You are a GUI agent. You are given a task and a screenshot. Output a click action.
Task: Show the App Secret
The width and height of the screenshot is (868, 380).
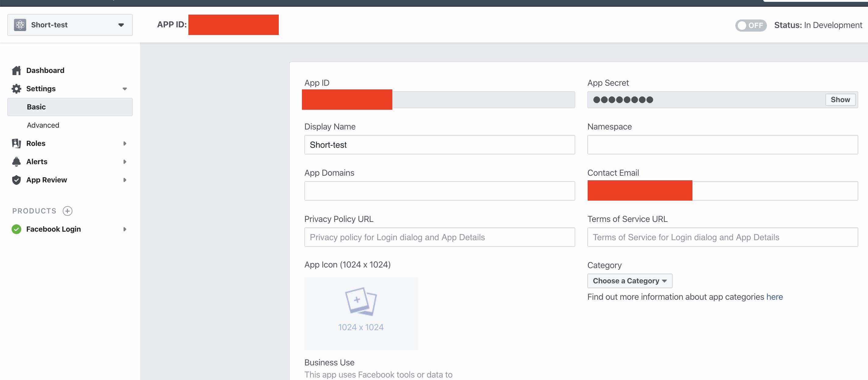point(840,100)
